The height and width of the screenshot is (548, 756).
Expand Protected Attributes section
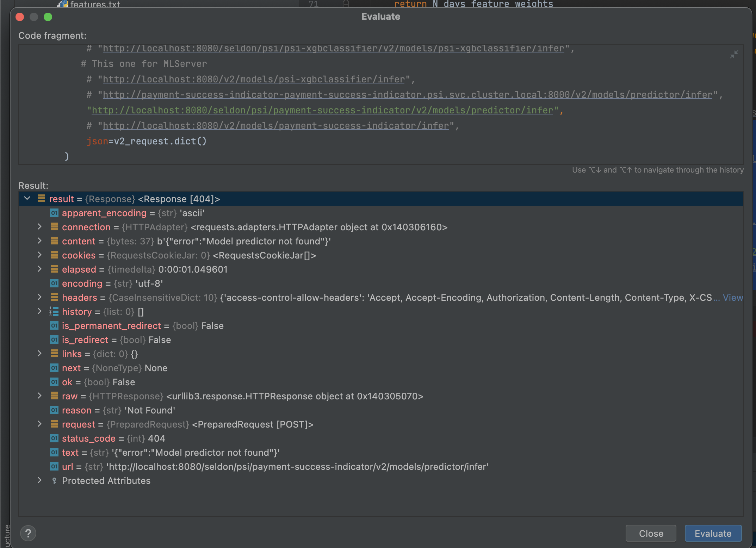tap(39, 480)
